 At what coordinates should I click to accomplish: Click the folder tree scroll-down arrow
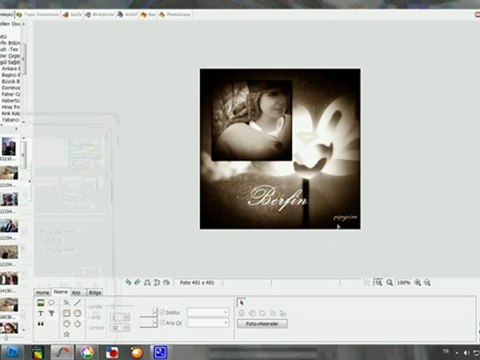(23, 122)
